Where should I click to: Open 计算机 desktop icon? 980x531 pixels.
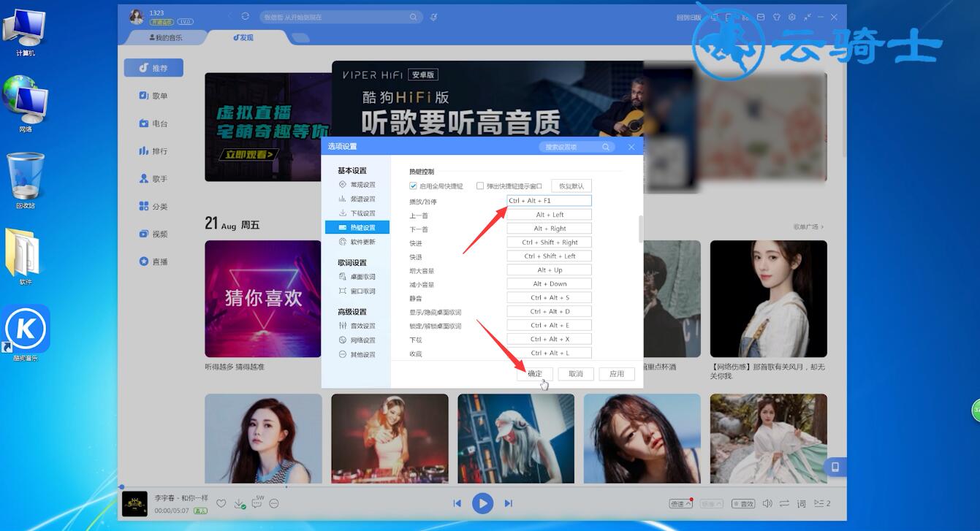(26, 32)
